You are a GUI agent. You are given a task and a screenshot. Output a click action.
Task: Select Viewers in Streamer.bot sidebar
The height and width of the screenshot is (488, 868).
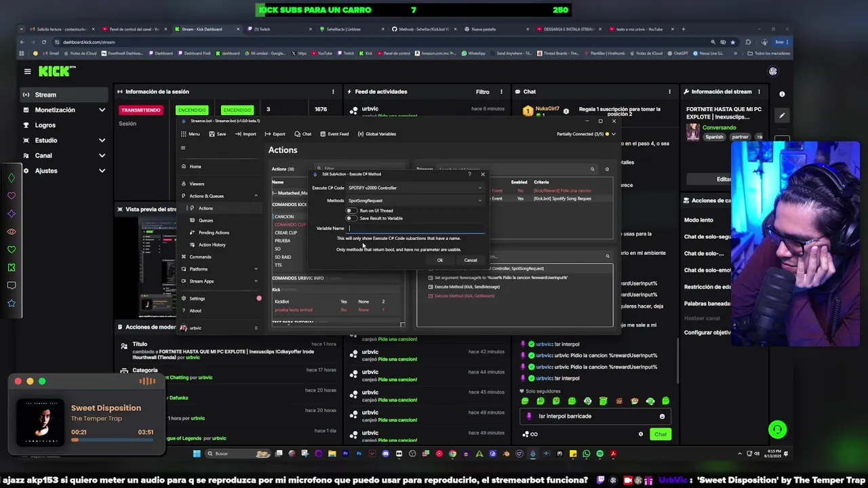click(x=197, y=184)
